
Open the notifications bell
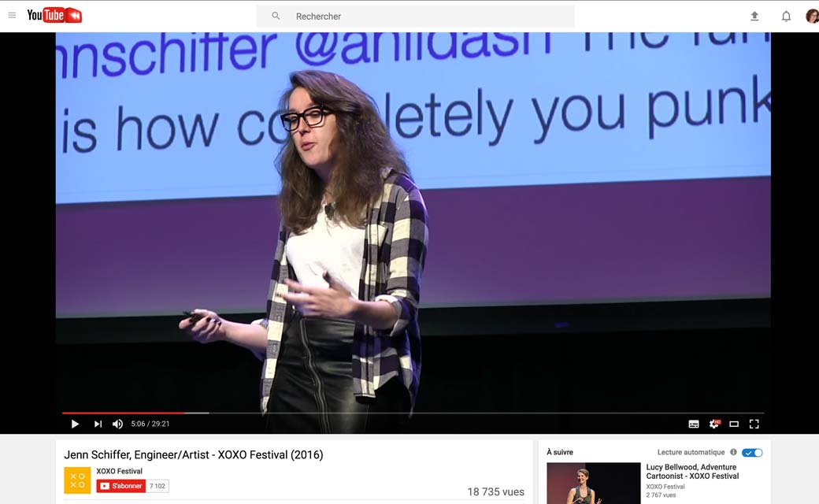pyautogui.click(x=786, y=16)
